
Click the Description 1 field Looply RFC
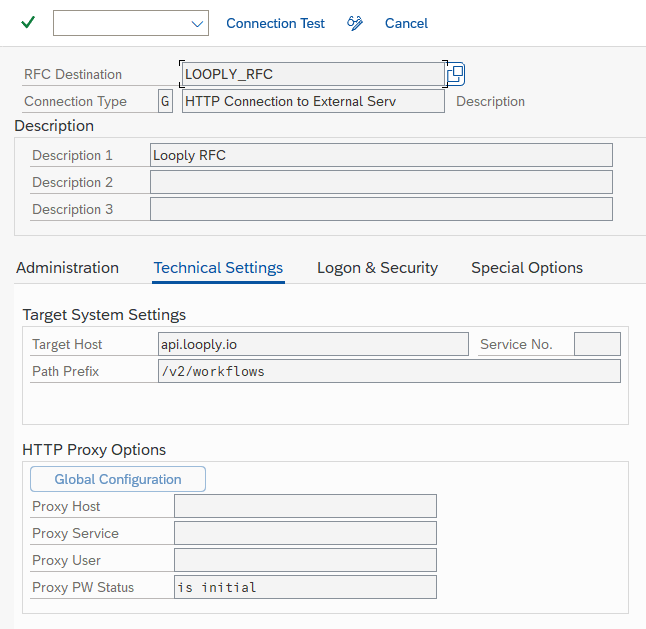[380, 155]
